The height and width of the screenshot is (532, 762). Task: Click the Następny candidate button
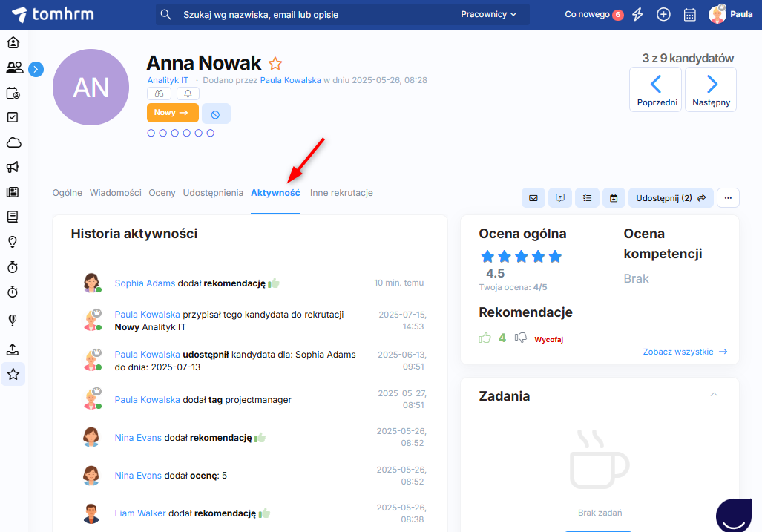[711, 90]
